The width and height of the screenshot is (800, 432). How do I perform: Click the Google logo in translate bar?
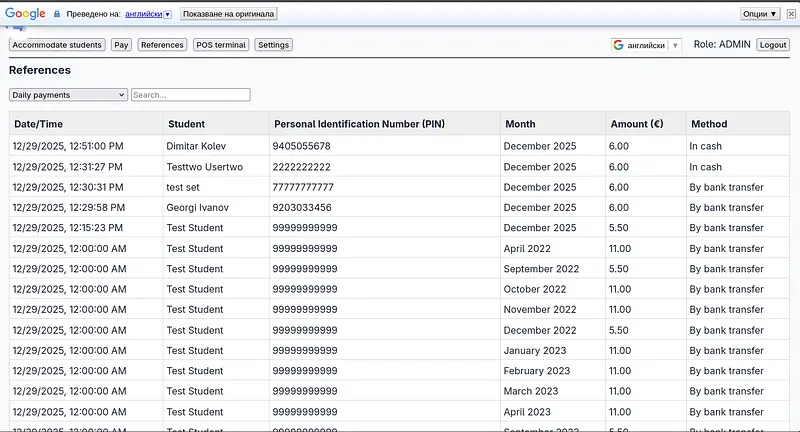pos(25,14)
